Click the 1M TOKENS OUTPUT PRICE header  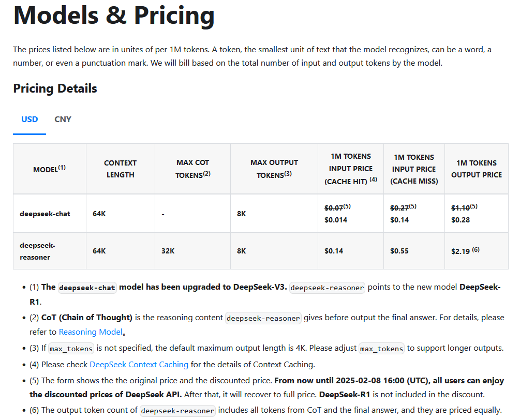tap(476, 169)
